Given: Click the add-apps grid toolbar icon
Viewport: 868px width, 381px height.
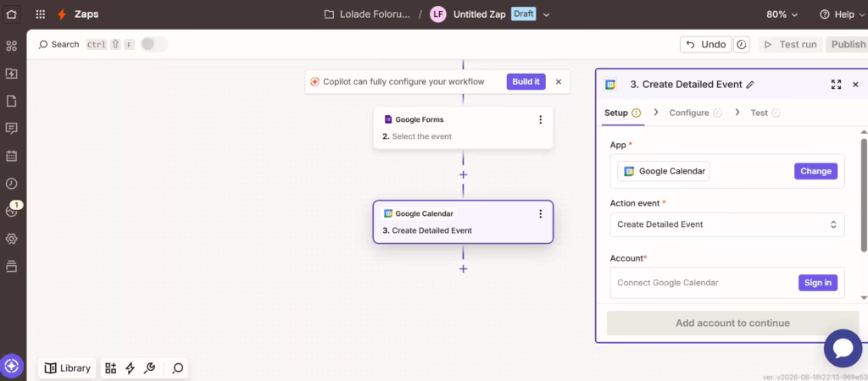Looking at the screenshot, I should point(111,368).
